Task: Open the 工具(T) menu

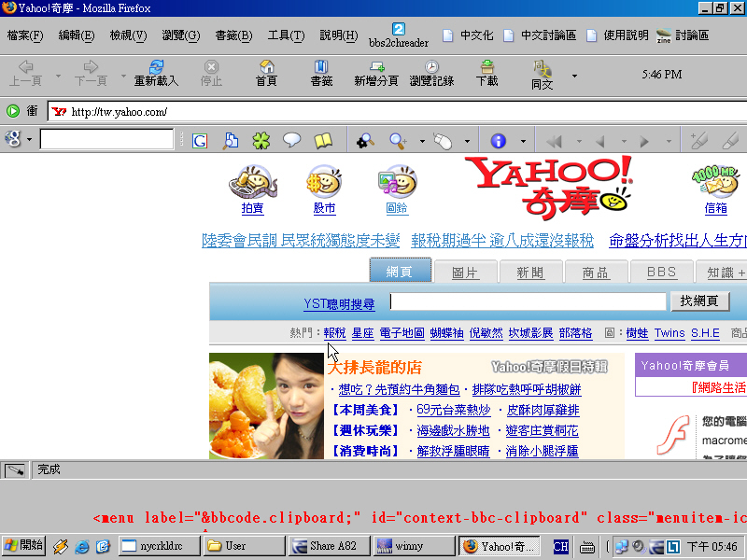Action: pos(286,35)
